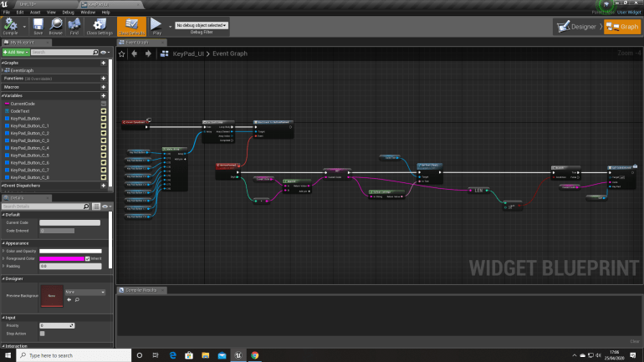
Task: Click the Save toolbar icon
Action: point(38,26)
